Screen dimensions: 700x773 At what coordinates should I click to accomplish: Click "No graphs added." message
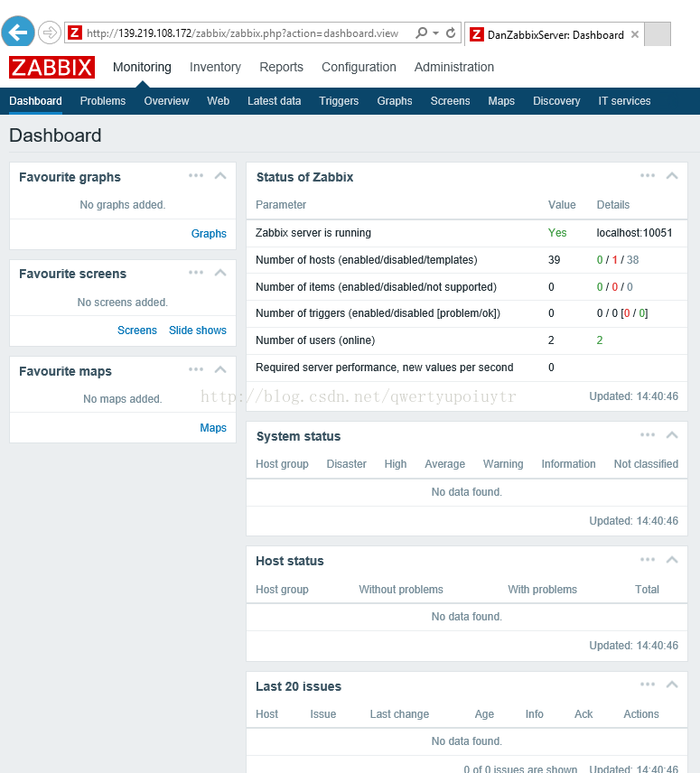tap(123, 205)
